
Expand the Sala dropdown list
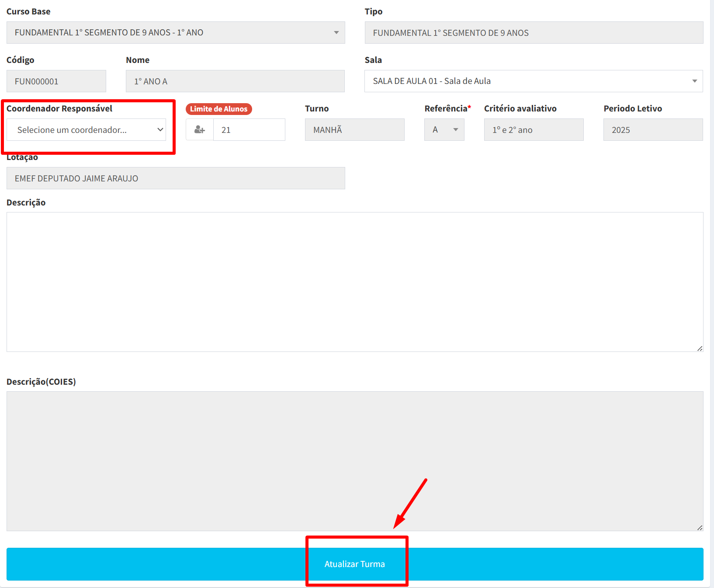[534, 81]
